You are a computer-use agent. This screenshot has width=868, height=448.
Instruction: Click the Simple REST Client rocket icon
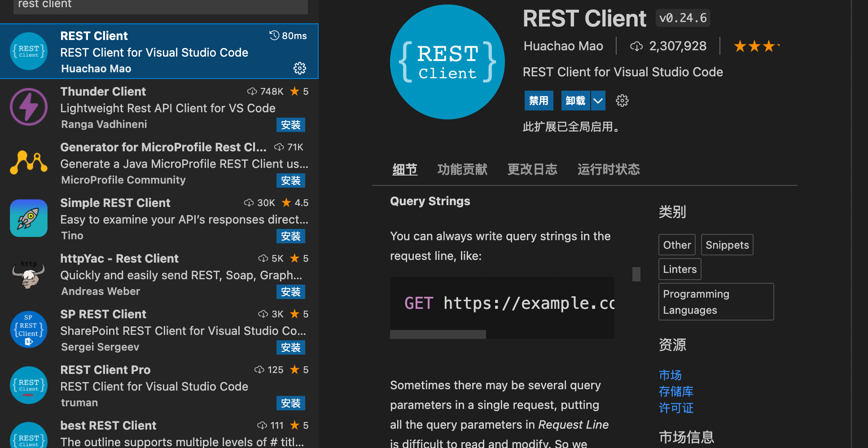point(29,218)
